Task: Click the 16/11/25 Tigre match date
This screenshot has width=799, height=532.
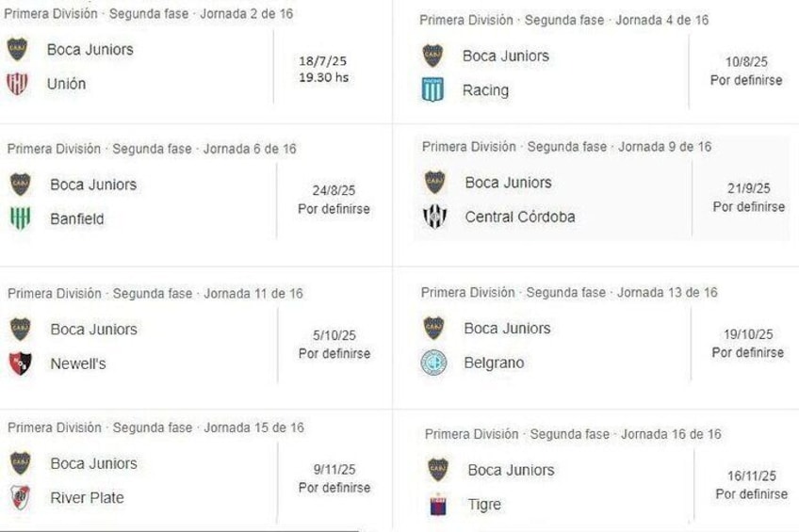Action: point(751,475)
